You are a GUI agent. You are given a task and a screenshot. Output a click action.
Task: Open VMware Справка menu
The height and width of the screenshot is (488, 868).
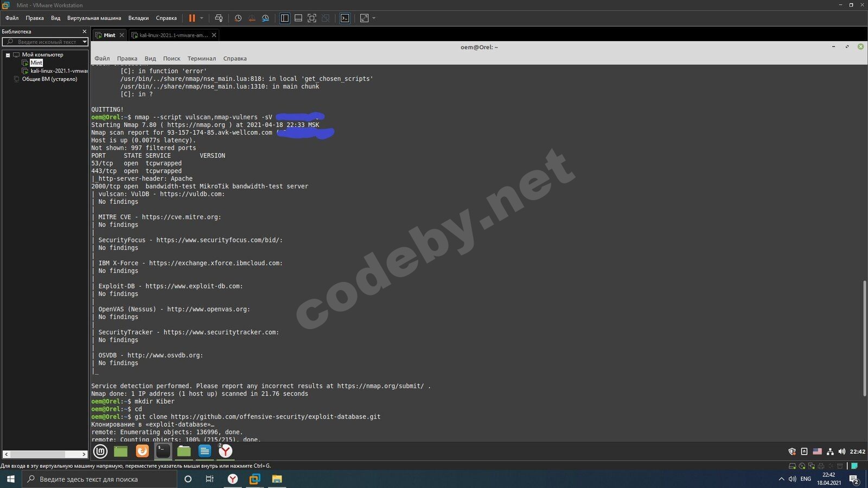click(167, 18)
